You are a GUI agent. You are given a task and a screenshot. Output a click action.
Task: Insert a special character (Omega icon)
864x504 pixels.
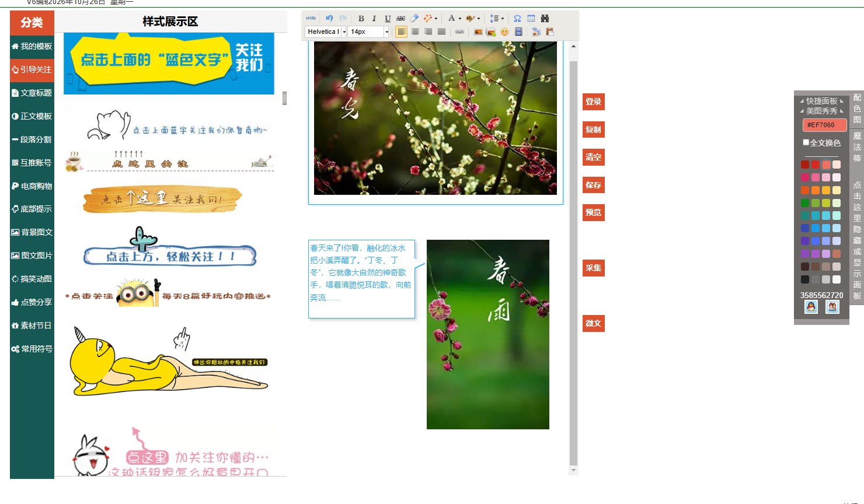point(517,19)
